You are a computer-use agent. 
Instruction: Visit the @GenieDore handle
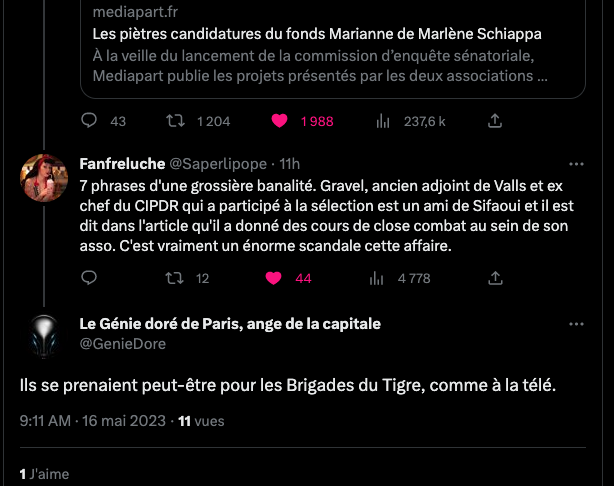(123, 343)
